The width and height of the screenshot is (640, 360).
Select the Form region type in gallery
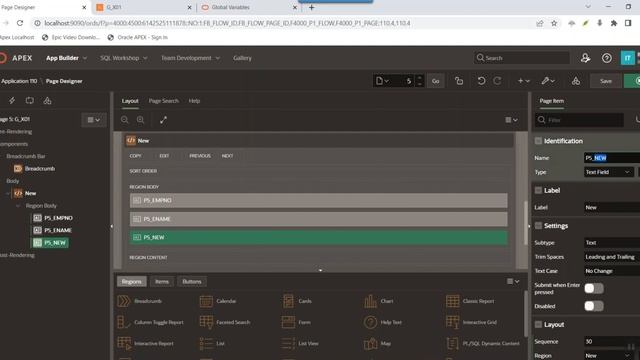[296, 322]
